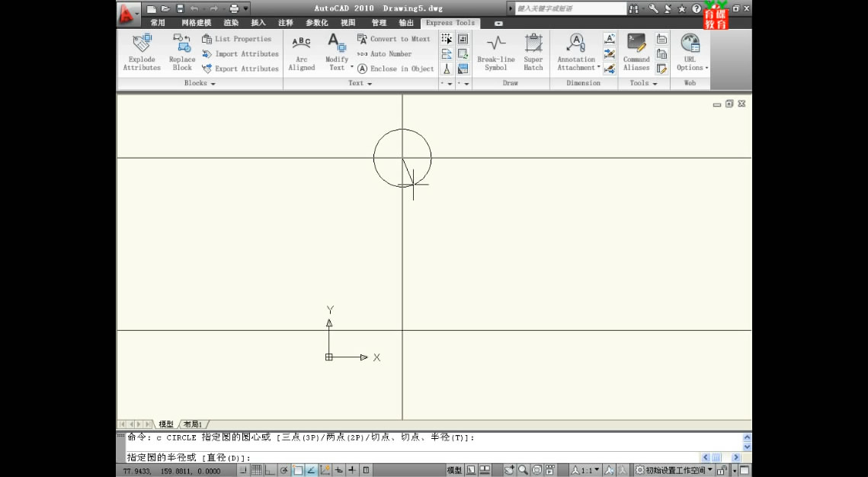Click Auto Number button

click(x=385, y=53)
